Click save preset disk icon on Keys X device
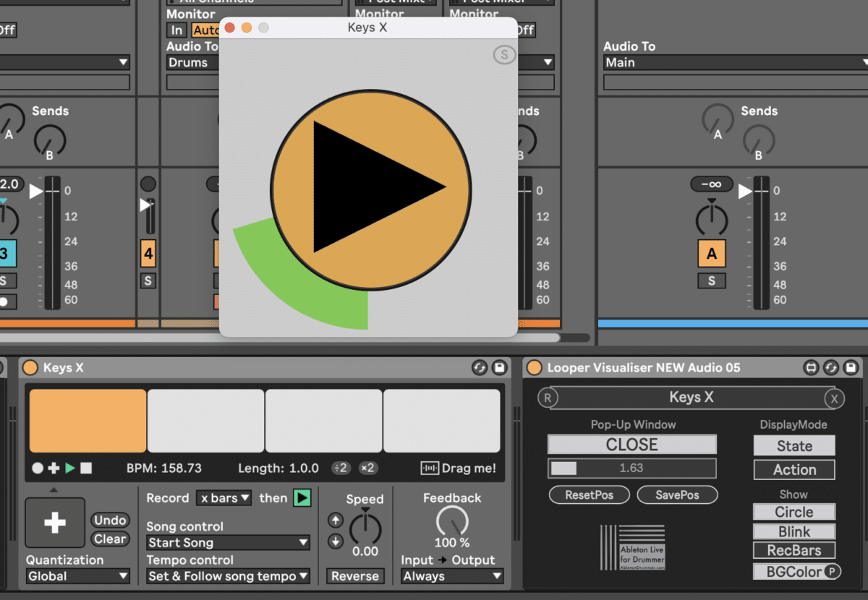 pos(499,368)
